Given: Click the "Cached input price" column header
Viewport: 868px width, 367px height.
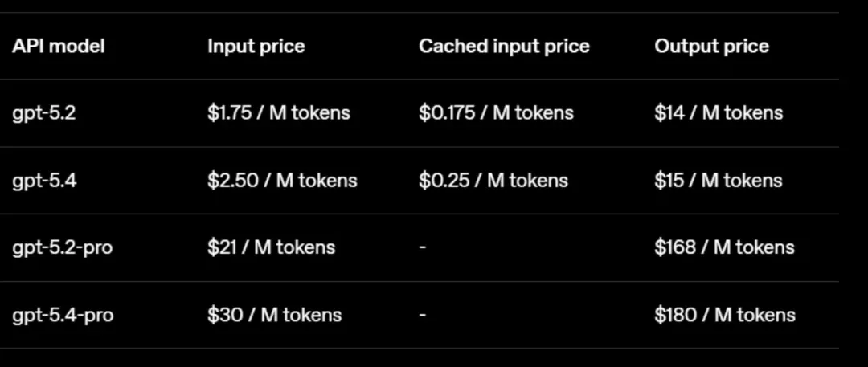Looking at the screenshot, I should tap(504, 47).
